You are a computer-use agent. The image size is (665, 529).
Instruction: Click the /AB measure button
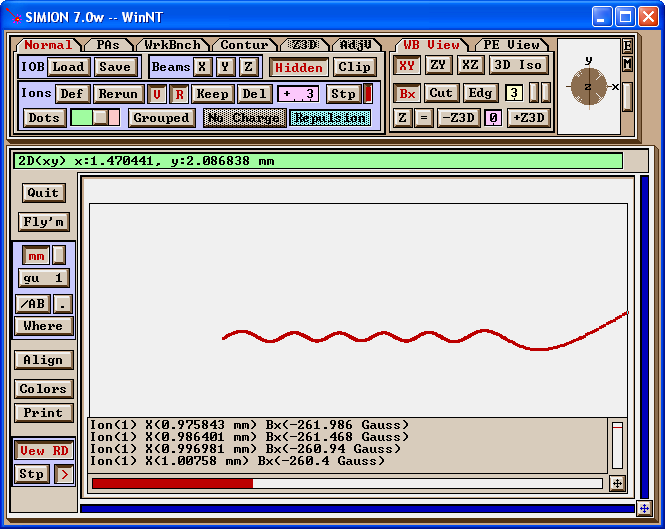click(x=33, y=304)
